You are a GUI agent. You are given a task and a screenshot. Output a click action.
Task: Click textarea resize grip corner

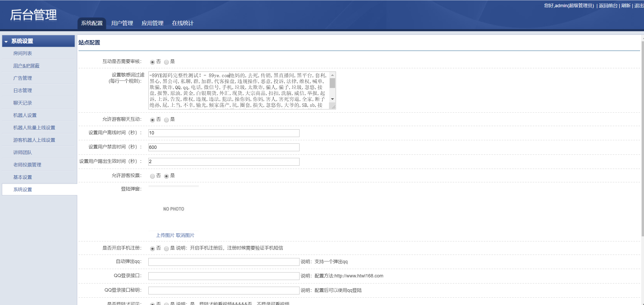click(x=333, y=107)
